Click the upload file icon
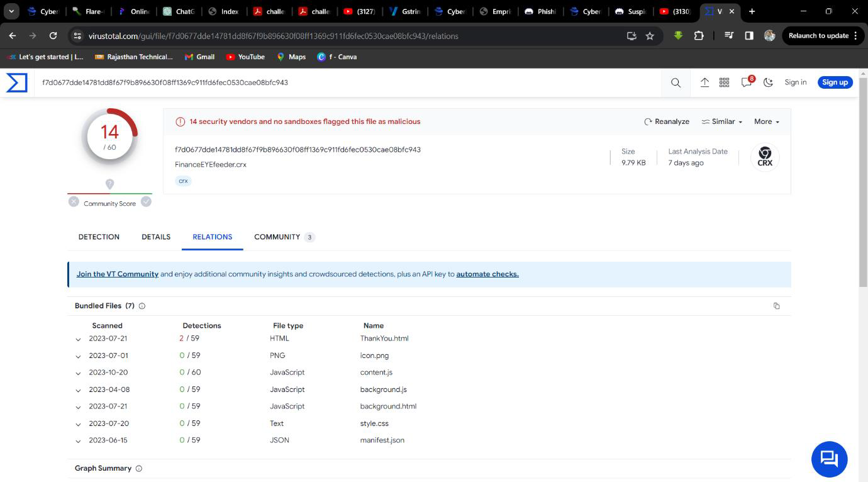Viewport: 868px width, 482px height. tap(704, 82)
